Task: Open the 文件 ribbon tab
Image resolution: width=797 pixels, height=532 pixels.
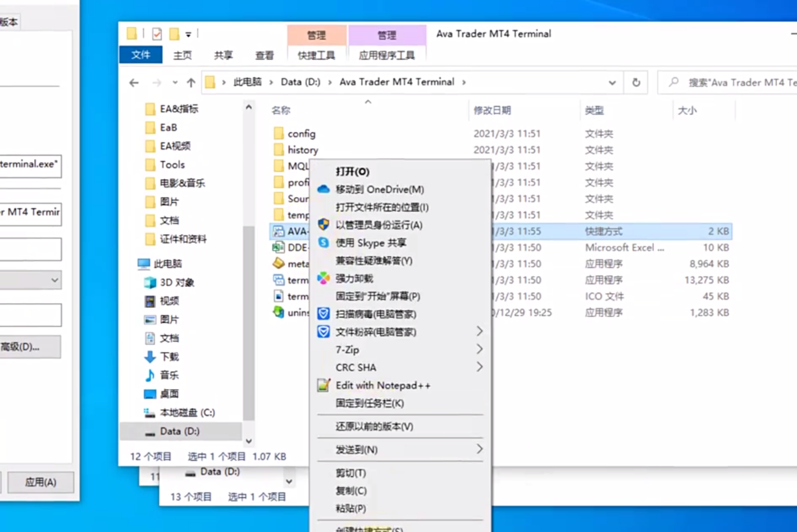Action: click(141, 54)
